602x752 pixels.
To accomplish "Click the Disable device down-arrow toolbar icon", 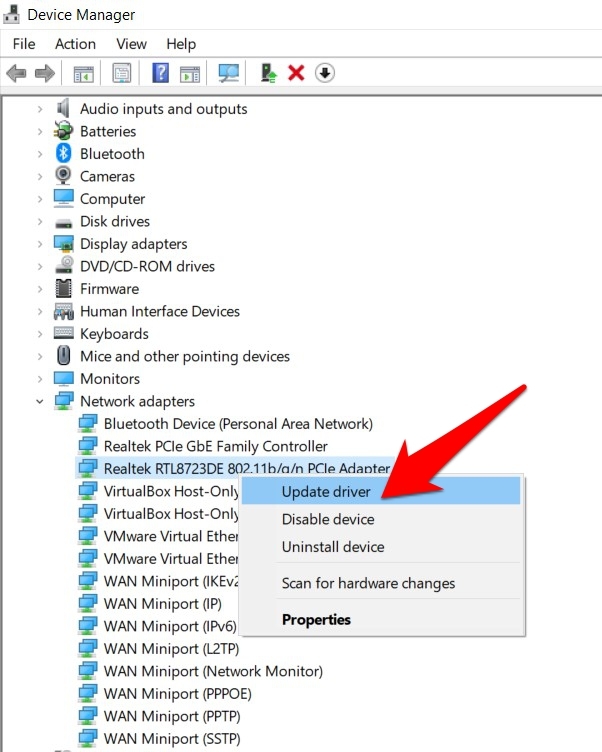I will (325, 73).
